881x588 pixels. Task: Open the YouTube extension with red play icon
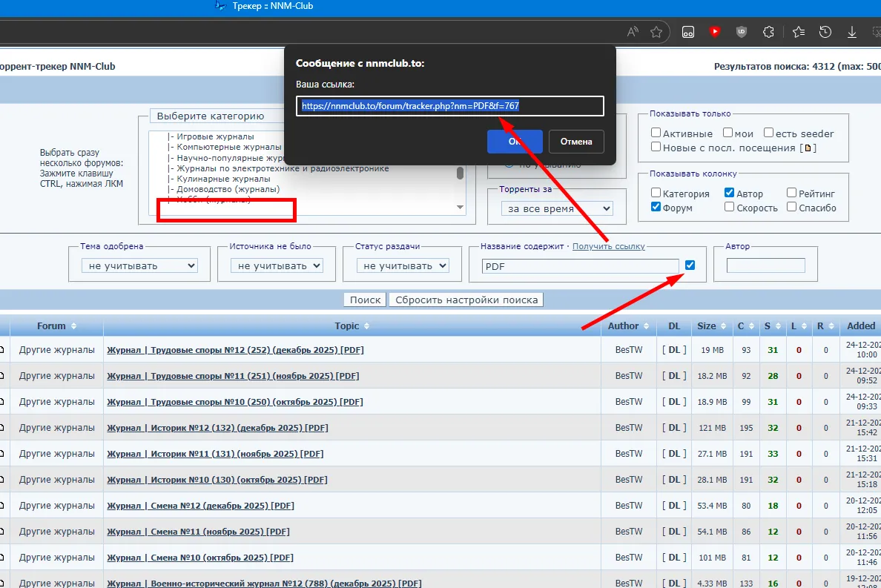[714, 32]
